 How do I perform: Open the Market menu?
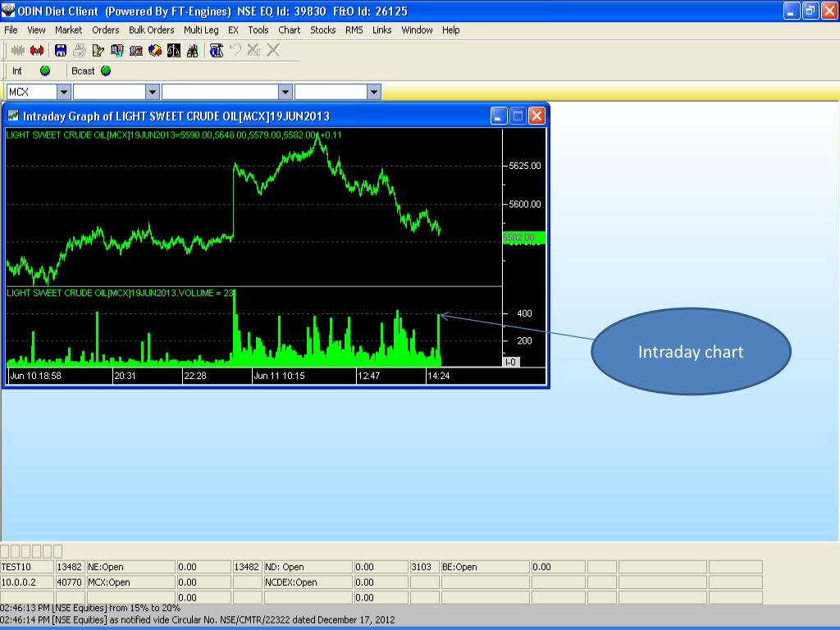click(x=69, y=30)
